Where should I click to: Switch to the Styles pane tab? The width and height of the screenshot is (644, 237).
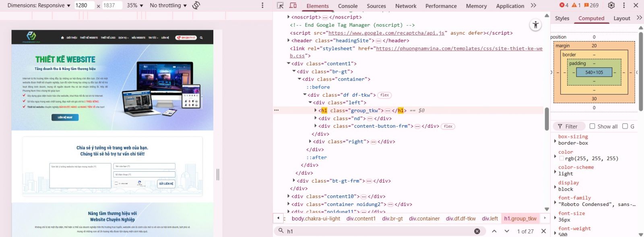562,18
